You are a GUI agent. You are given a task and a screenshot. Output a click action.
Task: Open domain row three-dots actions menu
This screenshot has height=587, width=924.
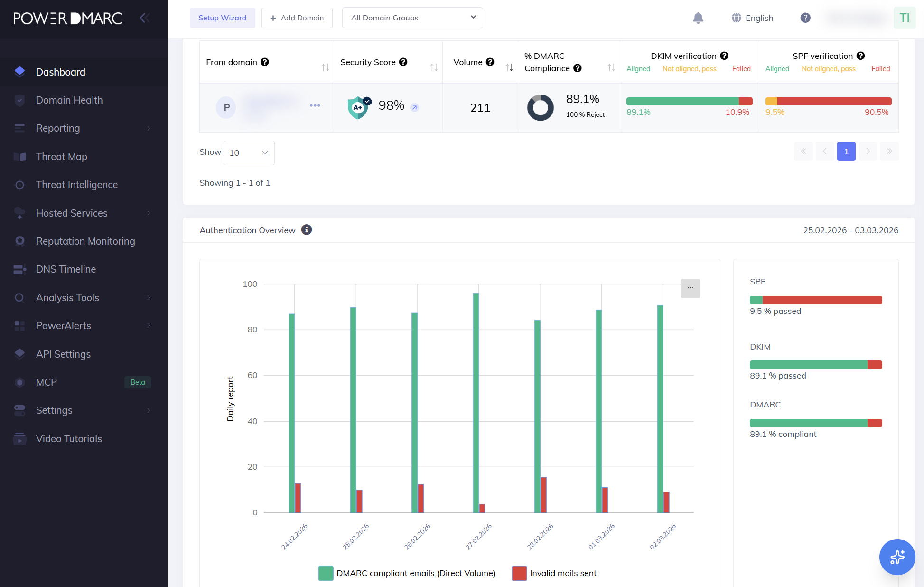tap(315, 105)
